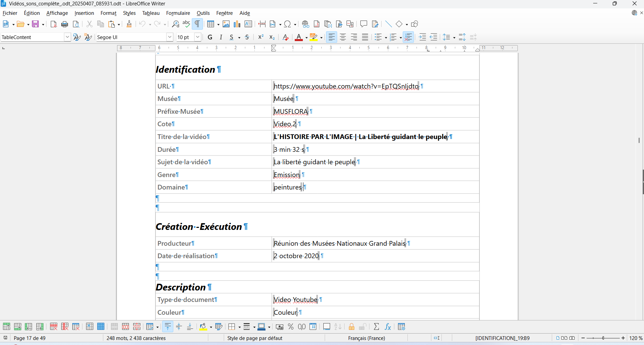Insert an image using toolbar icon
This screenshot has height=345, width=644.
coord(226,24)
